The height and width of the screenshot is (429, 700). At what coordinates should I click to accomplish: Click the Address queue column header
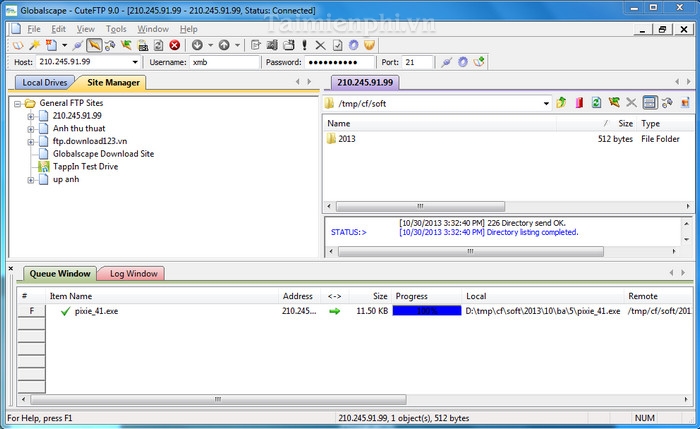point(298,296)
